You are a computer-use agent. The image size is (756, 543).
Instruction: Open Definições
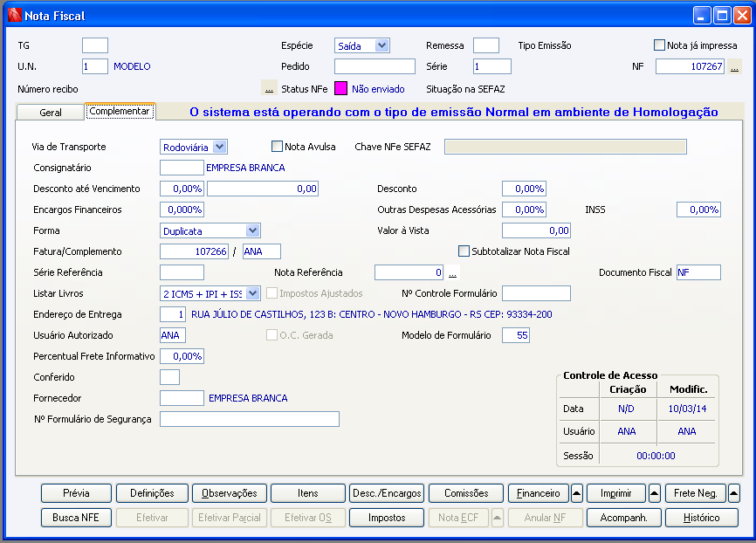pyautogui.click(x=152, y=493)
